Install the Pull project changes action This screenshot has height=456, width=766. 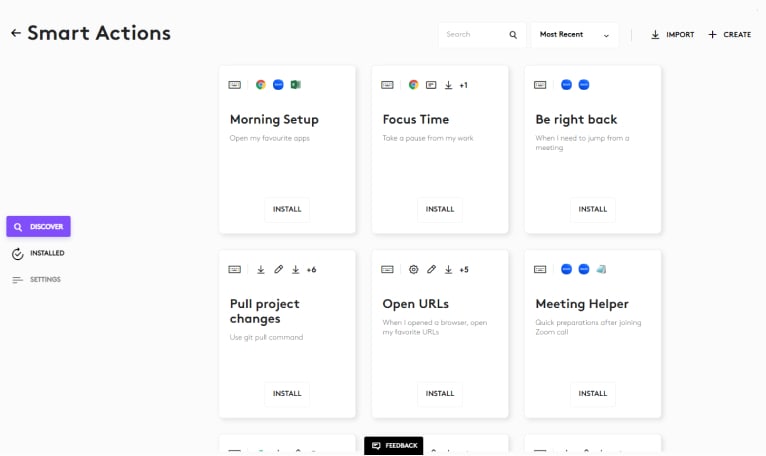point(287,393)
